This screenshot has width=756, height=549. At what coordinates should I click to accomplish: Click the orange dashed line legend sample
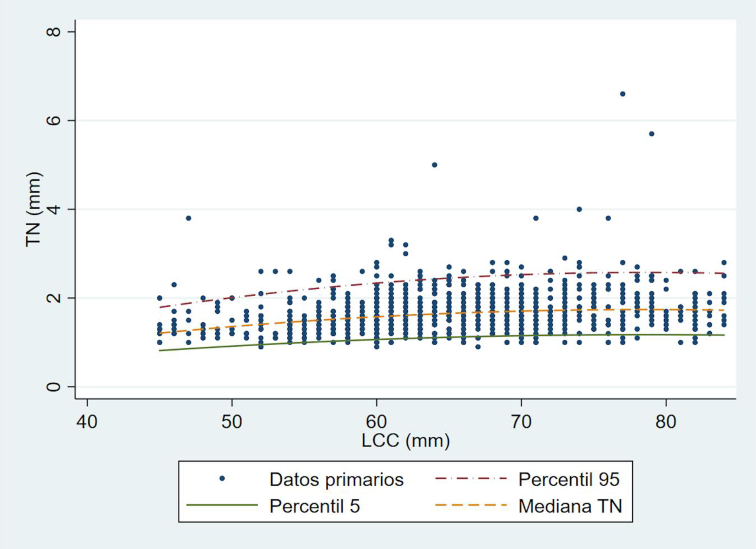tap(471, 505)
